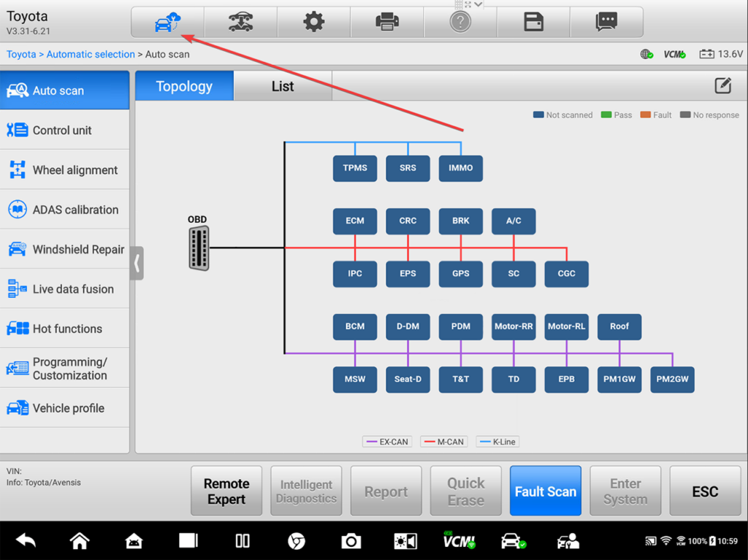The image size is (748, 560).
Task: Click the Toyota breadcrumb link
Action: [x=21, y=54]
